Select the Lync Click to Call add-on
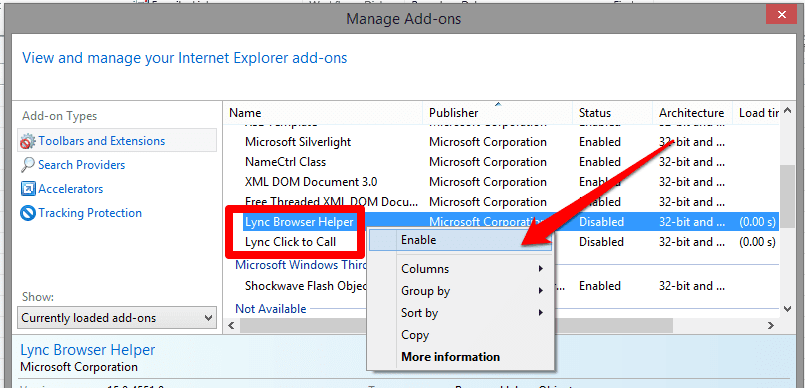 (291, 242)
